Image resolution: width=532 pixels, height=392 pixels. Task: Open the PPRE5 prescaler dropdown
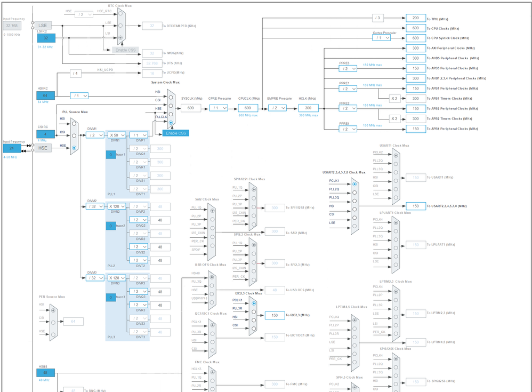tap(348, 69)
